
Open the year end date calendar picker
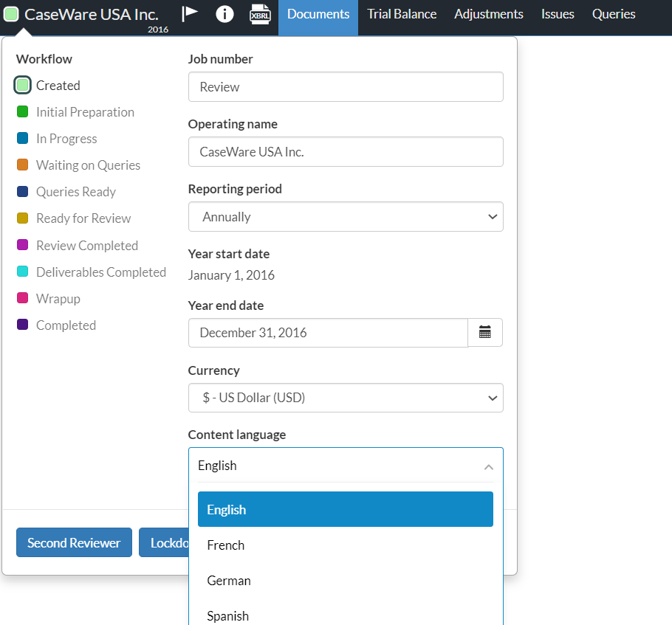(x=485, y=333)
